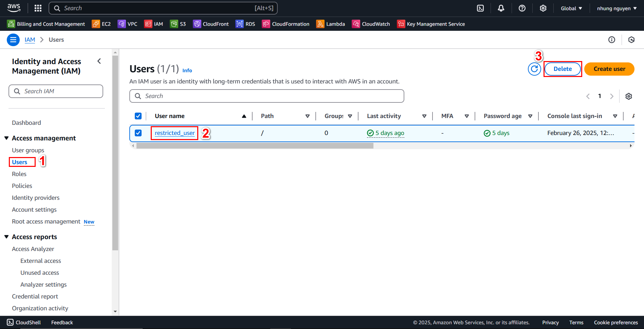Open CloudShell icon in top bar
Viewport: 644px width, 329px height.
(x=480, y=8)
